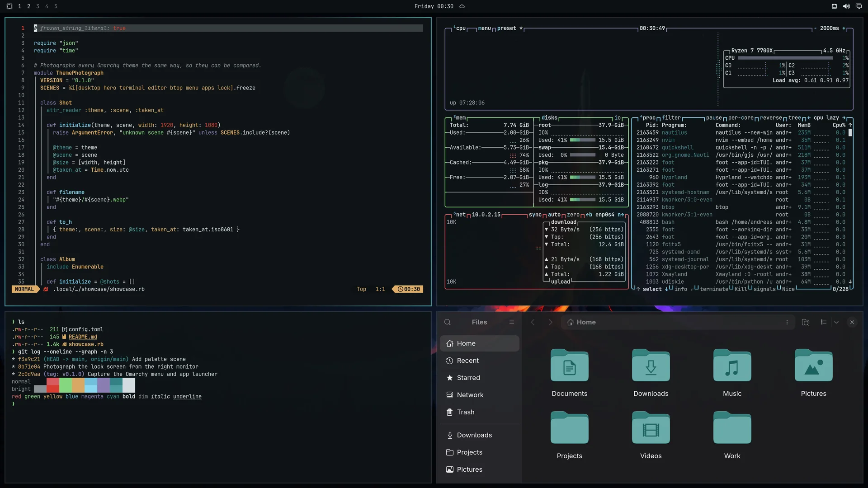The width and height of the screenshot is (868, 488).
Task: Click the clock indicator in the nvim statusline
Action: coord(409,289)
